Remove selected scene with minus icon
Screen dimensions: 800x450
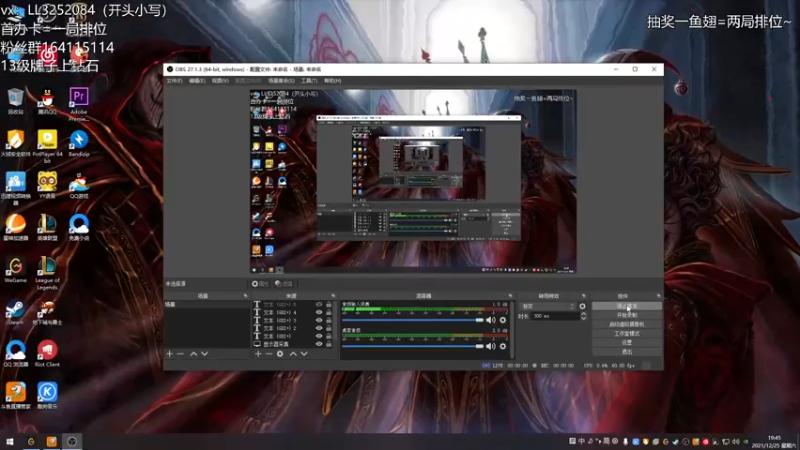point(180,354)
